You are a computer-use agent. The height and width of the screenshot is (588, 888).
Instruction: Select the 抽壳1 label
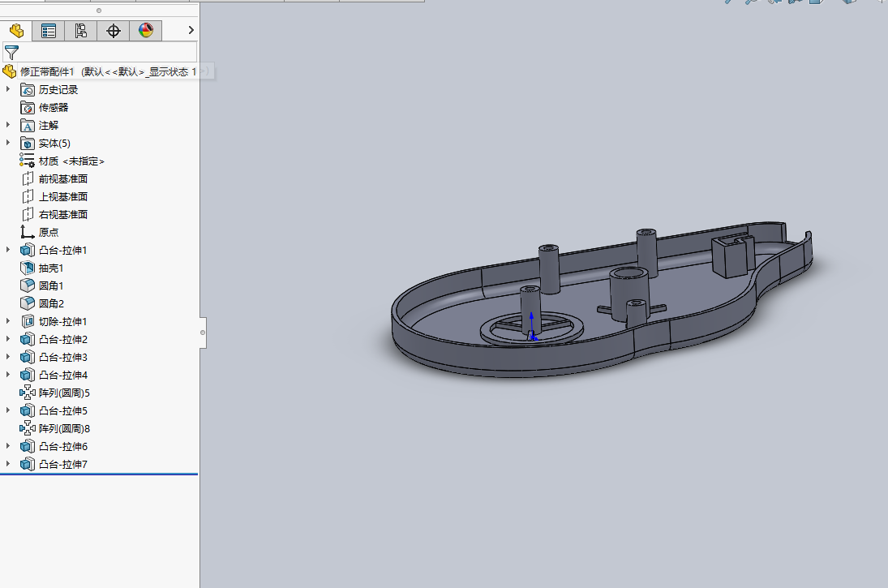51,268
